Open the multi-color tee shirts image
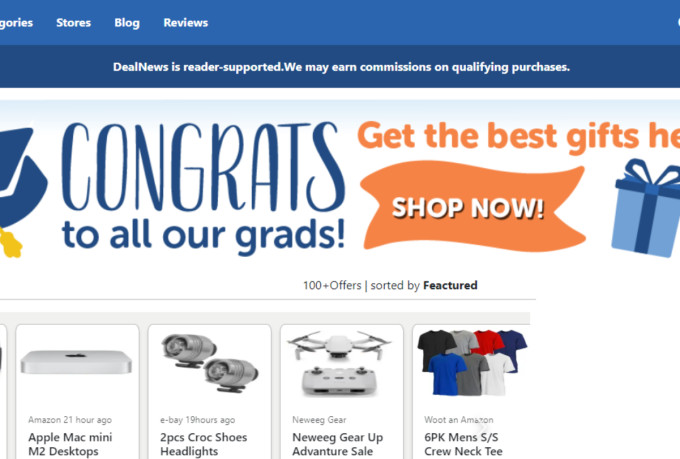Viewport: 680px width, 459px height. click(472, 363)
